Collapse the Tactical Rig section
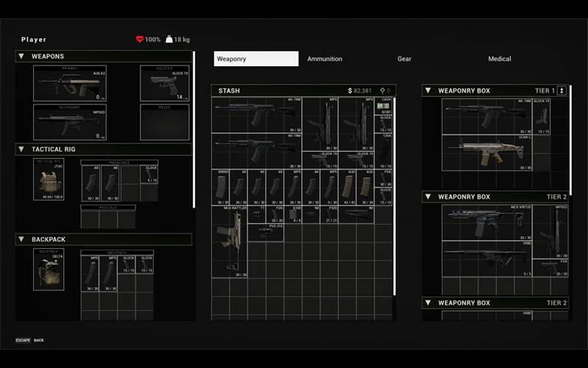 [22, 149]
